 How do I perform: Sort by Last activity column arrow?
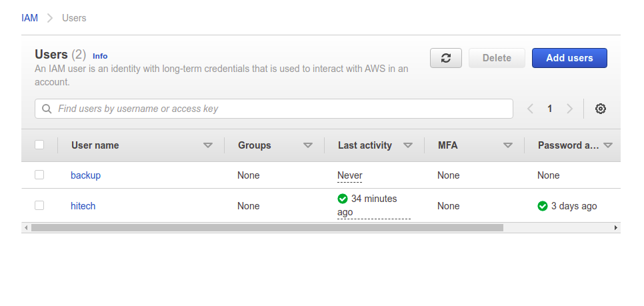[x=408, y=145]
